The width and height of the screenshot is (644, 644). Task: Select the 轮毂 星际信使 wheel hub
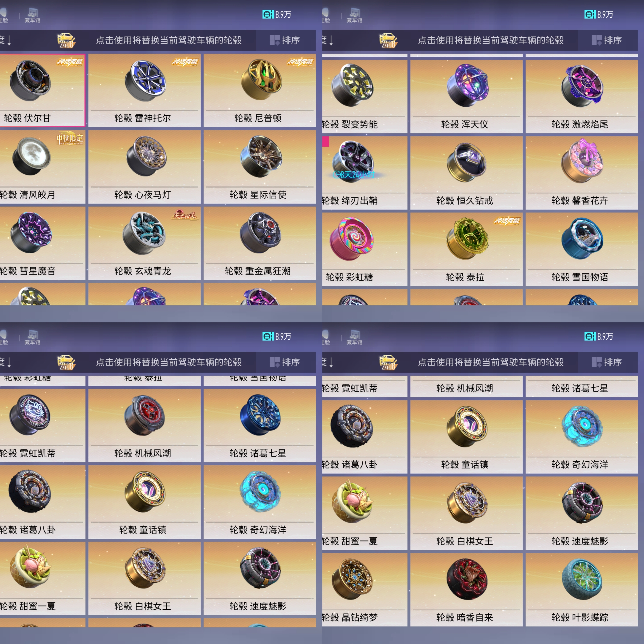click(x=260, y=167)
